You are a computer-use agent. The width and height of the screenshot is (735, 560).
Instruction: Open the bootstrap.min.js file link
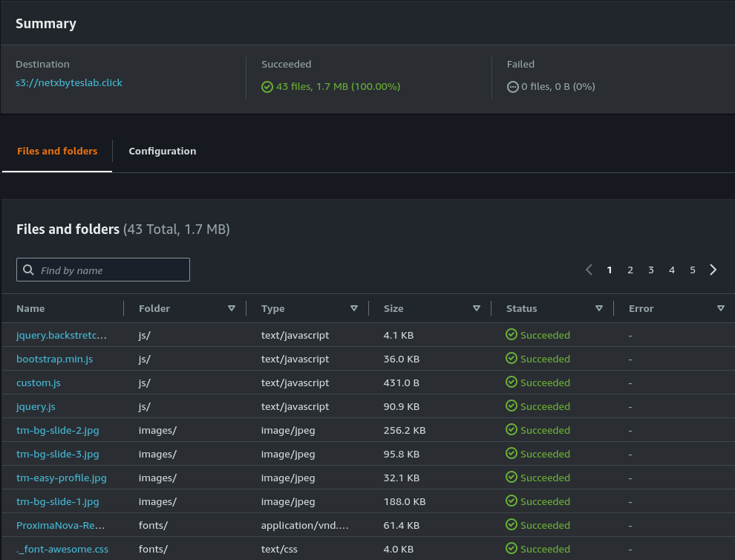55,359
